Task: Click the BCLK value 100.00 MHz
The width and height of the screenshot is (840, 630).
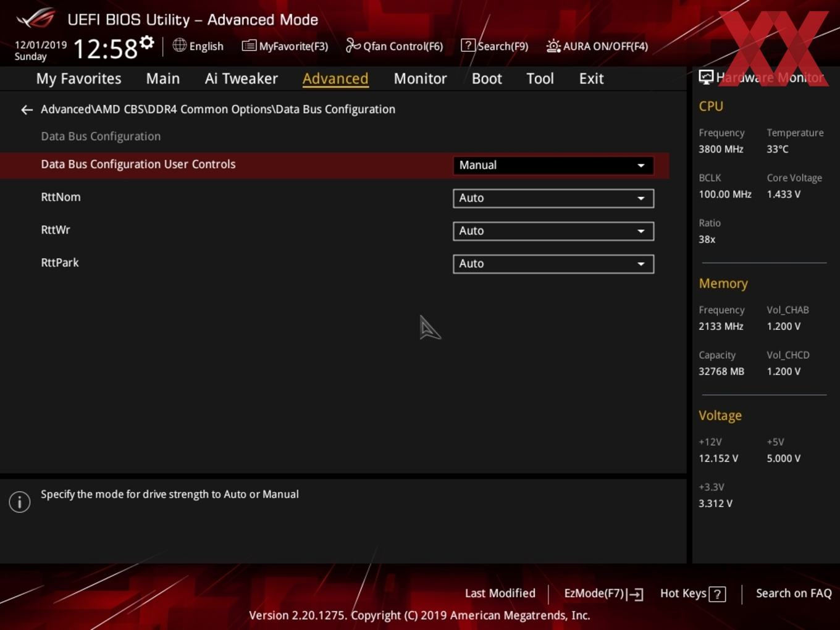Action: 725,195
